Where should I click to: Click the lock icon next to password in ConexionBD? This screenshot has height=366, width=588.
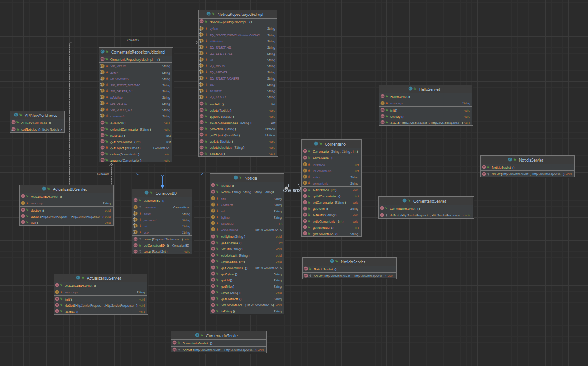click(x=140, y=220)
